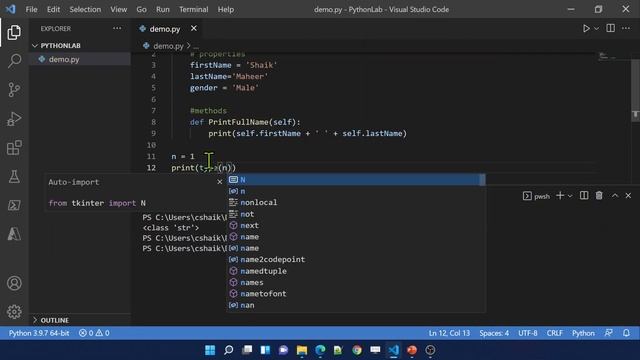
Task: Open the Explorer view in activity bar
Action: tap(14, 33)
